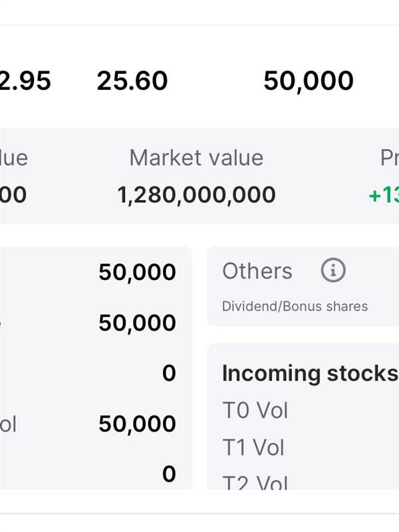Choose the T0 Vol row

click(x=255, y=410)
